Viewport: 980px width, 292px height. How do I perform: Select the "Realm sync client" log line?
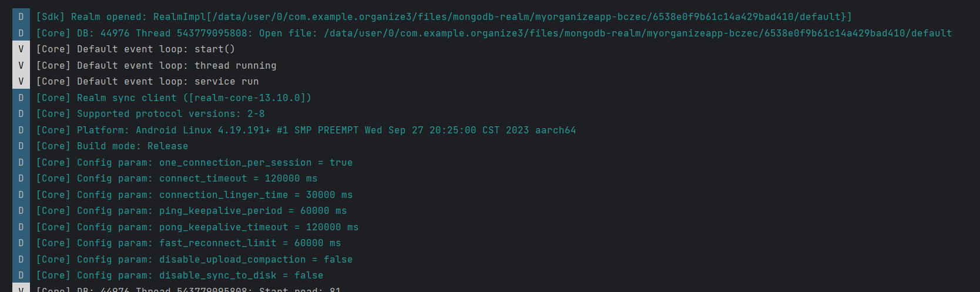[x=174, y=98]
